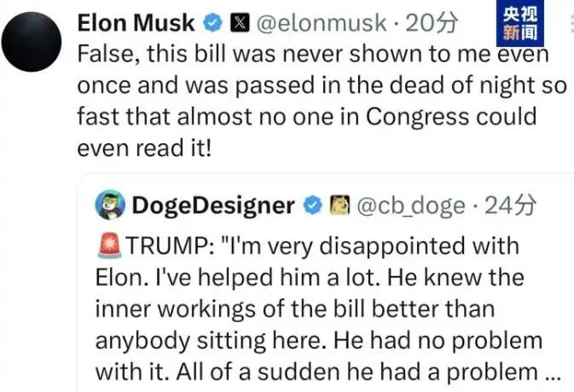
Task: Open the @cb_doge handle link
Action: click(411, 205)
